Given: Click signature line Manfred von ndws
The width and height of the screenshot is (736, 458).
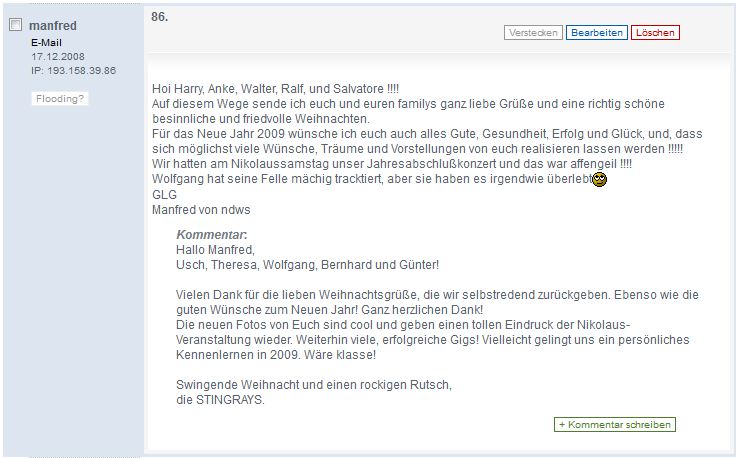Looking at the screenshot, I should click(x=201, y=210).
